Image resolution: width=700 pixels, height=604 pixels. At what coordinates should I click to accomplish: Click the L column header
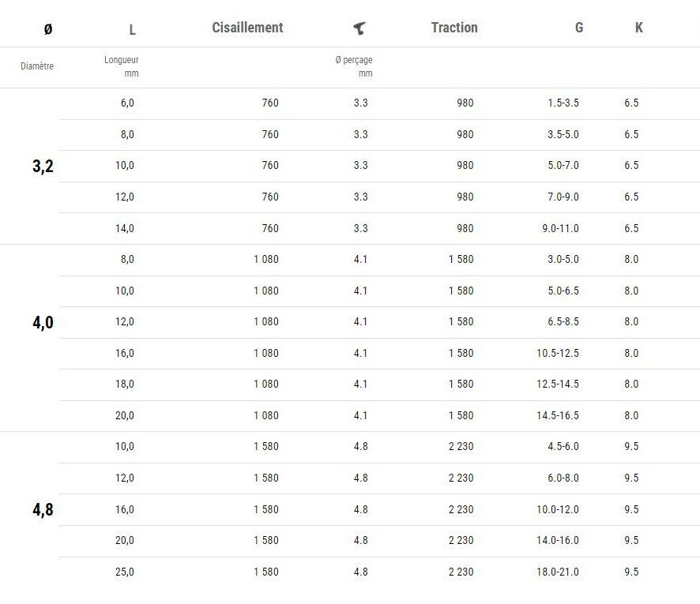(132, 30)
